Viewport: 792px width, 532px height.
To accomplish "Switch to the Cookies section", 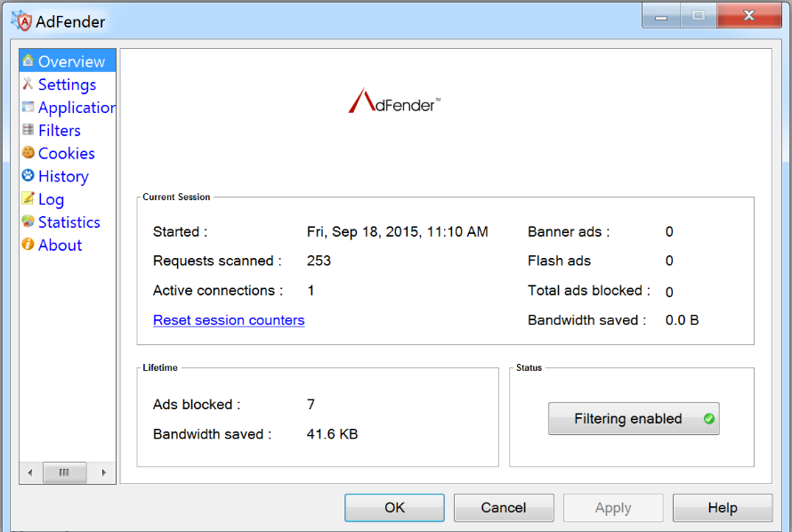I will click(x=66, y=153).
